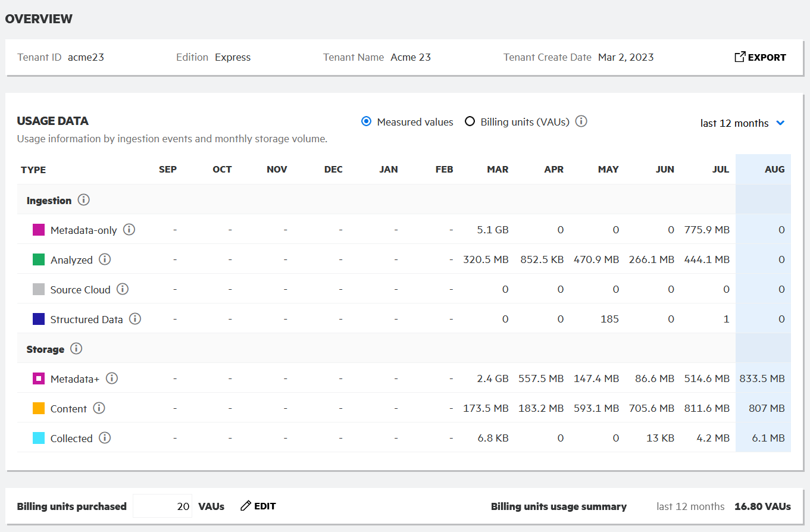Click the Export button
Viewport: 810px width, 532px height.
click(x=760, y=58)
